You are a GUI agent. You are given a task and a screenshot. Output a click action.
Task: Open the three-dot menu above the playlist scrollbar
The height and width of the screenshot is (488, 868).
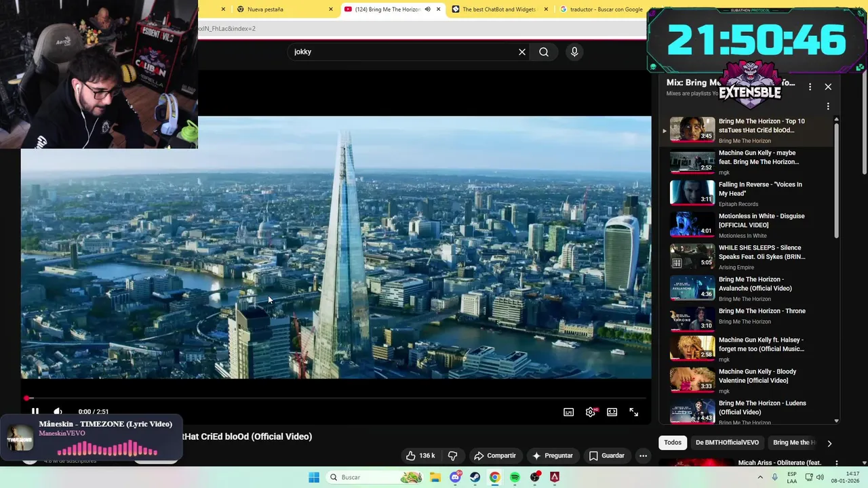[828, 106]
